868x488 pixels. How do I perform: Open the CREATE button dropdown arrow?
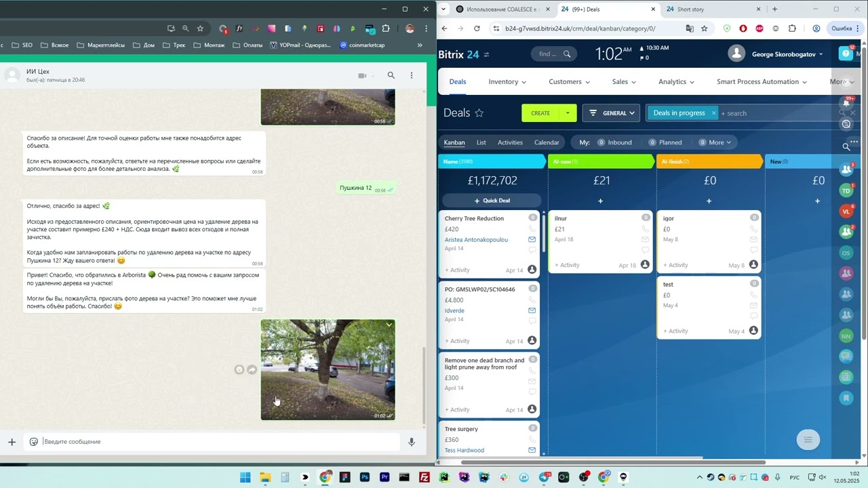568,113
